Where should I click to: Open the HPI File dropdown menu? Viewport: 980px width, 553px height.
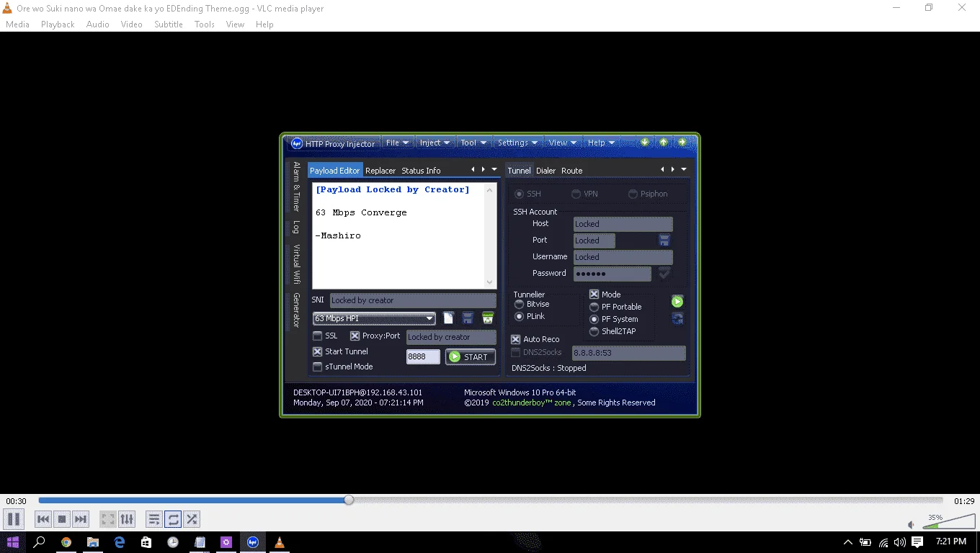pyautogui.click(x=397, y=143)
